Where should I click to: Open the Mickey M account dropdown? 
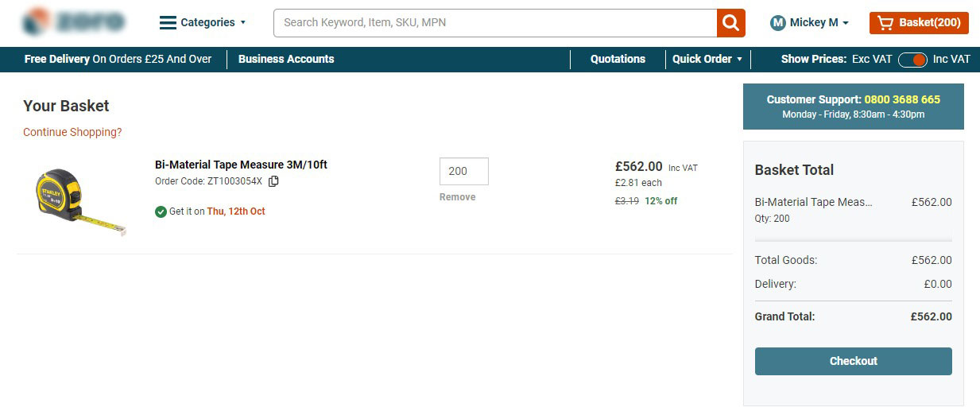coord(809,23)
